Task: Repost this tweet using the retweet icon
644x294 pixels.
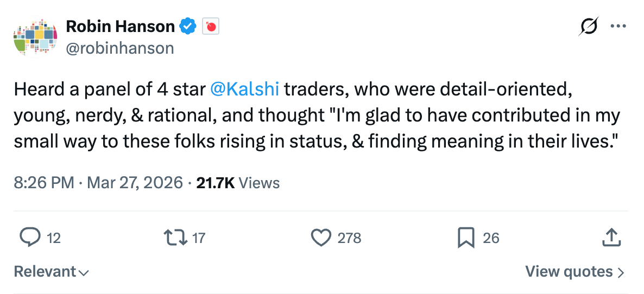Action: 174,238
